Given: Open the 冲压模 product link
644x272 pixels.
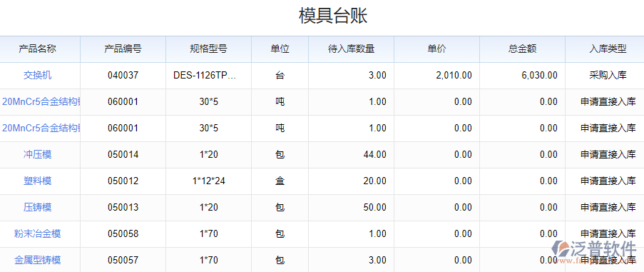Looking at the screenshot, I should 37,154.
